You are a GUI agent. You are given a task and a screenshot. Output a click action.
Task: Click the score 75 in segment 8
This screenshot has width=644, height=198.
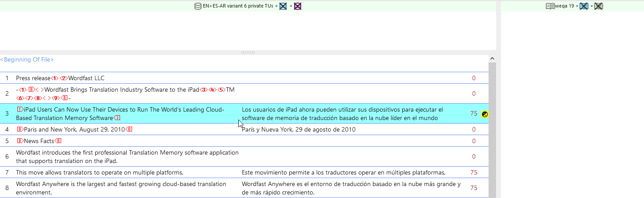pyautogui.click(x=473, y=188)
